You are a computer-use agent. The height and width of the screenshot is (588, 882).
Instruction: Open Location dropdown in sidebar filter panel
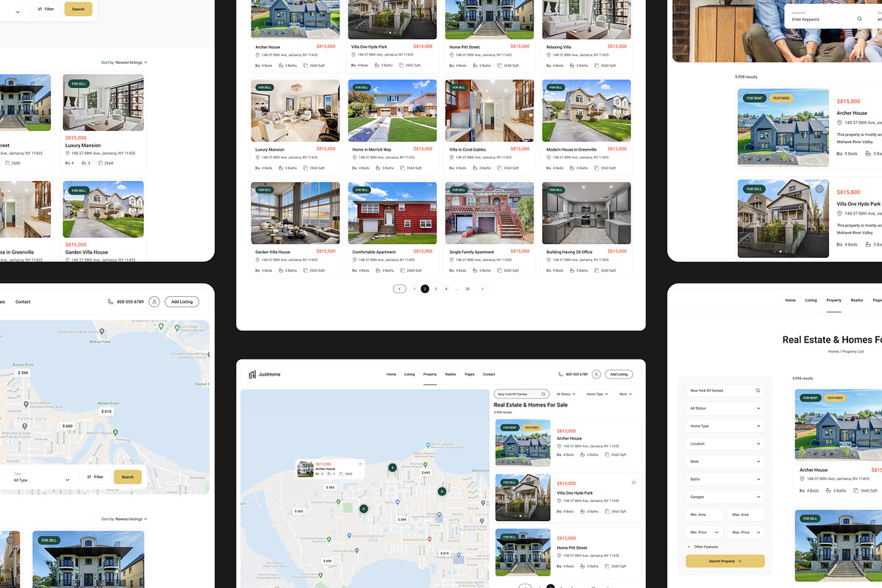725,443
